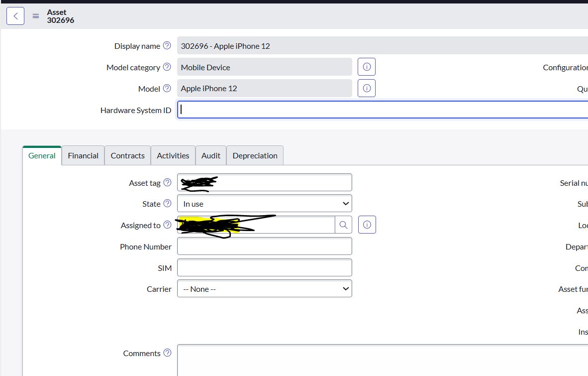Click the Assigned to help icon
This screenshot has width=588, height=376.
[x=167, y=225]
